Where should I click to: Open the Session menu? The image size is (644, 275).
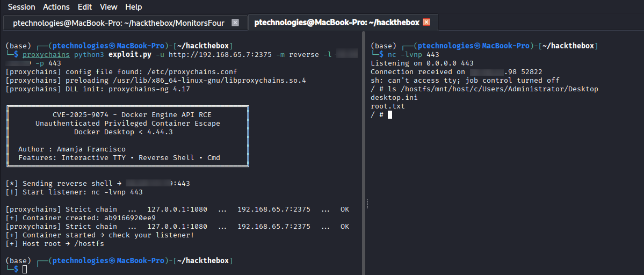click(x=21, y=7)
